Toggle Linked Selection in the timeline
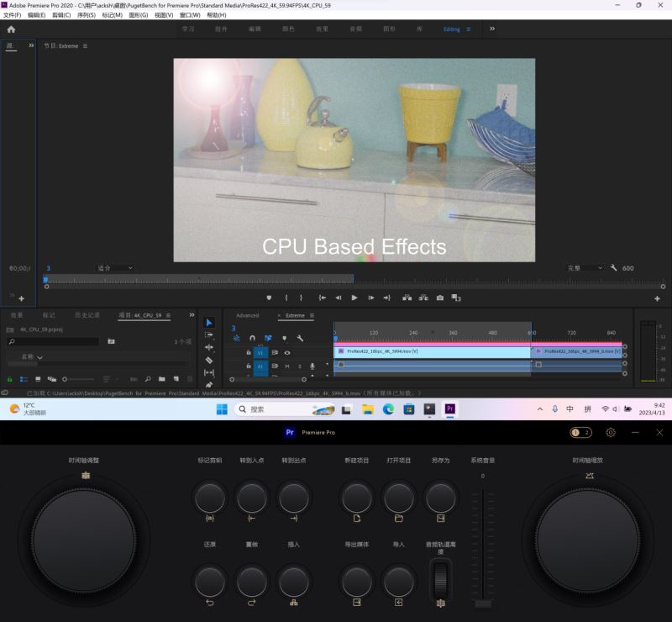672x622 pixels. click(x=268, y=338)
